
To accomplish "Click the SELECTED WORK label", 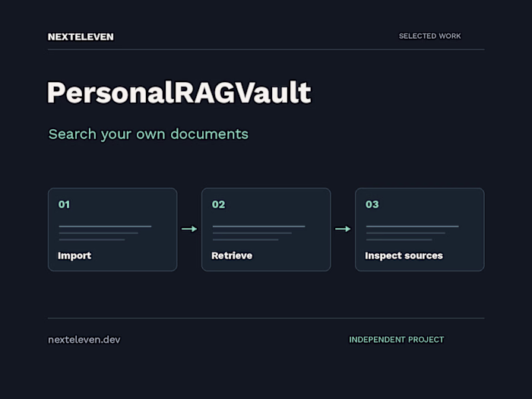I will coord(430,36).
